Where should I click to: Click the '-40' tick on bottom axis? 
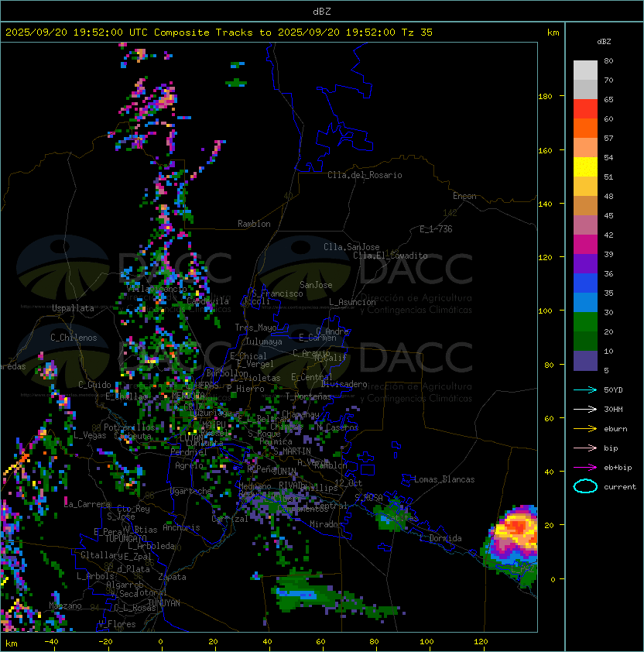(51, 642)
